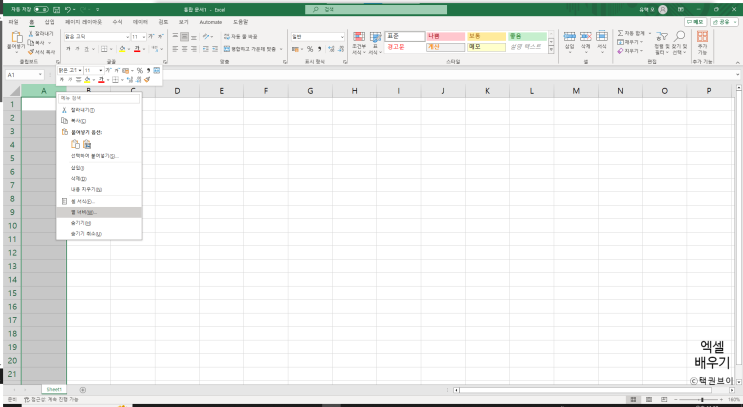Open the Customize Quick Access Toolbar dropdown
The width and height of the screenshot is (743, 407).
98,9
